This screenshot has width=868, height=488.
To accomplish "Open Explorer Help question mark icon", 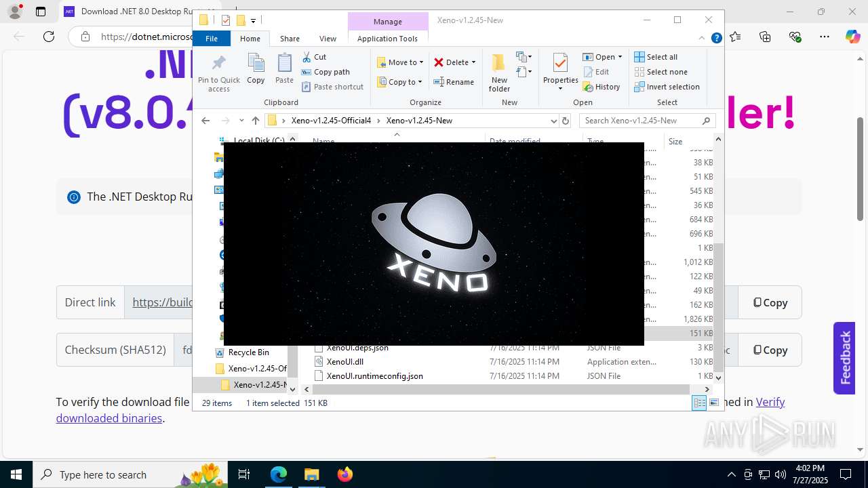I will click(x=716, y=39).
